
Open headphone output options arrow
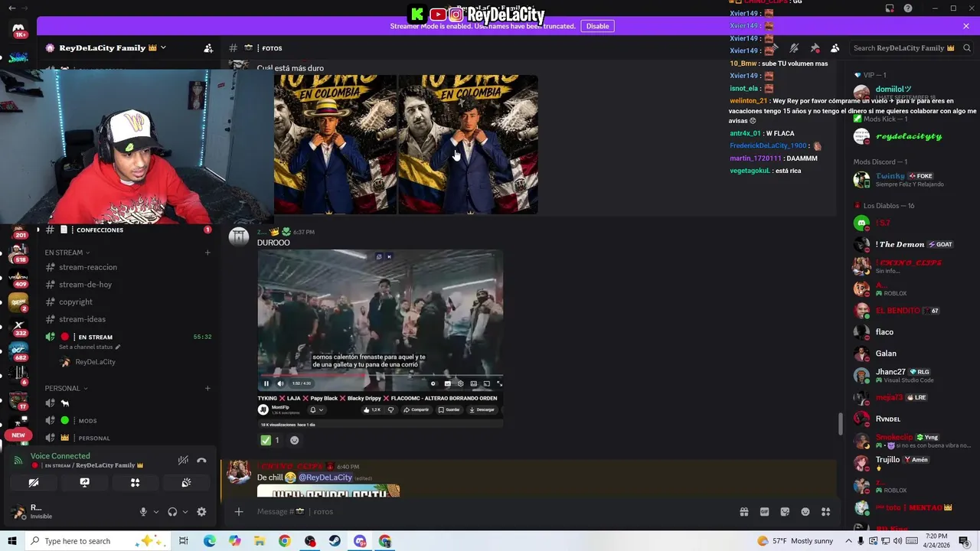[185, 512]
